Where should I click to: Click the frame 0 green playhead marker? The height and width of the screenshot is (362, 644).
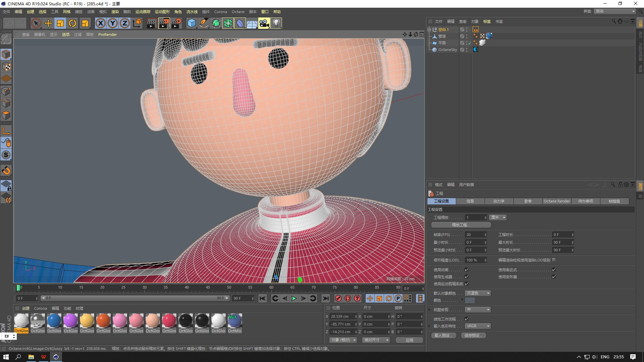18,288
